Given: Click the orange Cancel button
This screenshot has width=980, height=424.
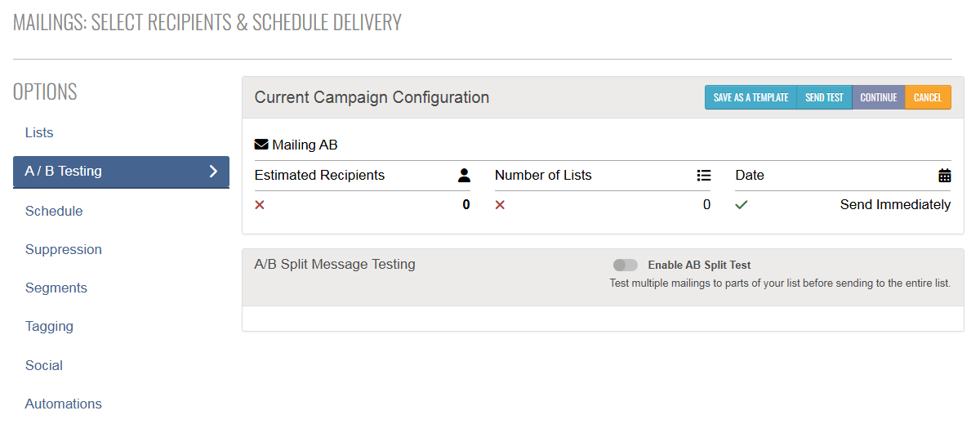Looking at the screenshot, I should point(928,97).
